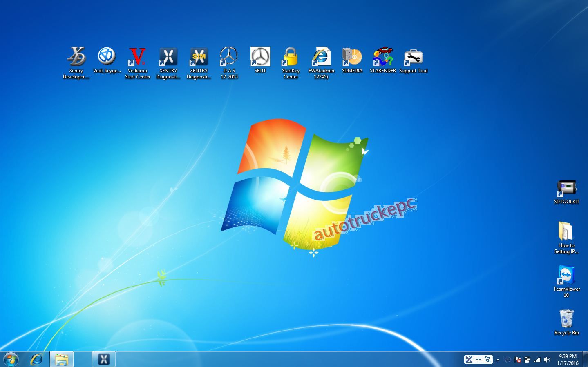Select the XENTRY Diagnostics SIM icon
Viewport: 588px width, 367px height.
pos(199,62)
